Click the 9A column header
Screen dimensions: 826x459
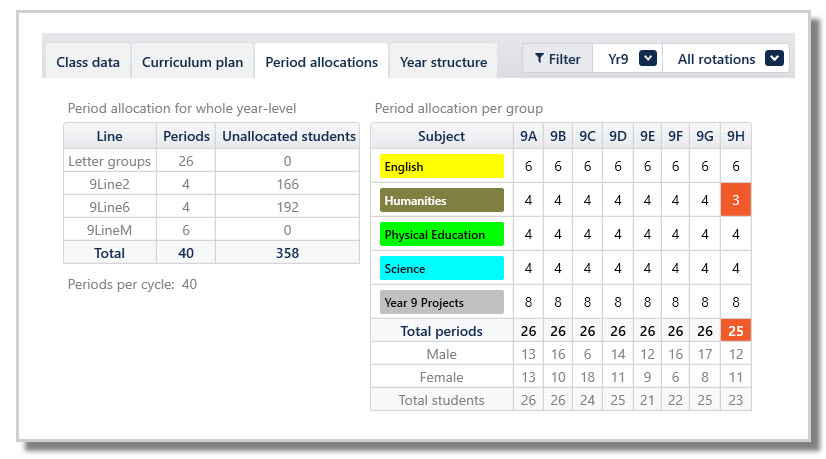coord(527,136)
